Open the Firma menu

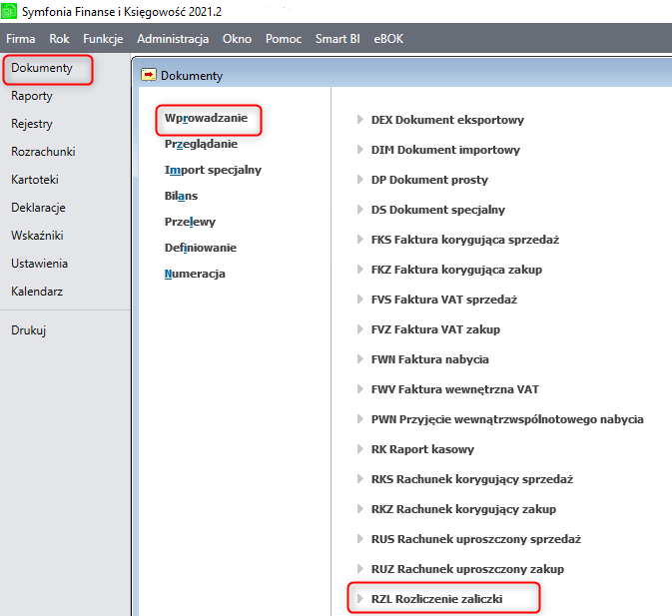21,39
